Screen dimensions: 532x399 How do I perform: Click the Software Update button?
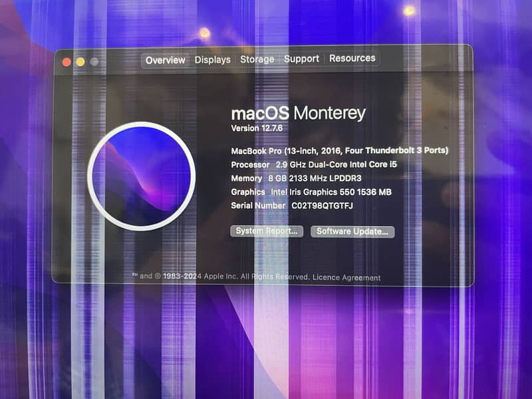tap(352, 231)
